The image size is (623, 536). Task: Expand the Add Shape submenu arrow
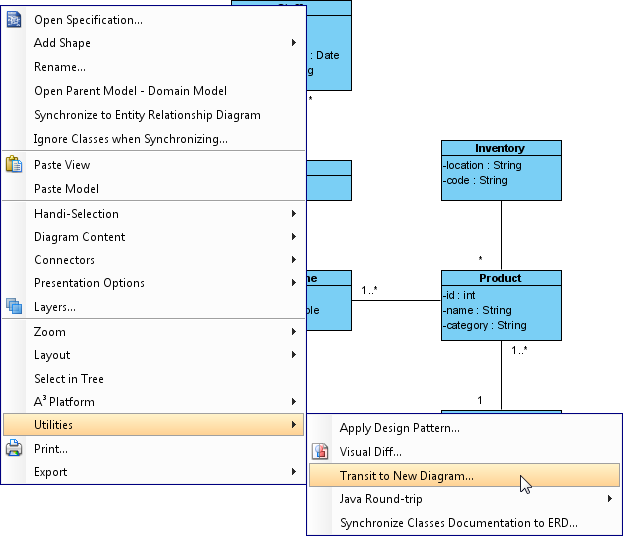pyautogui.click(x=294, y=43)
